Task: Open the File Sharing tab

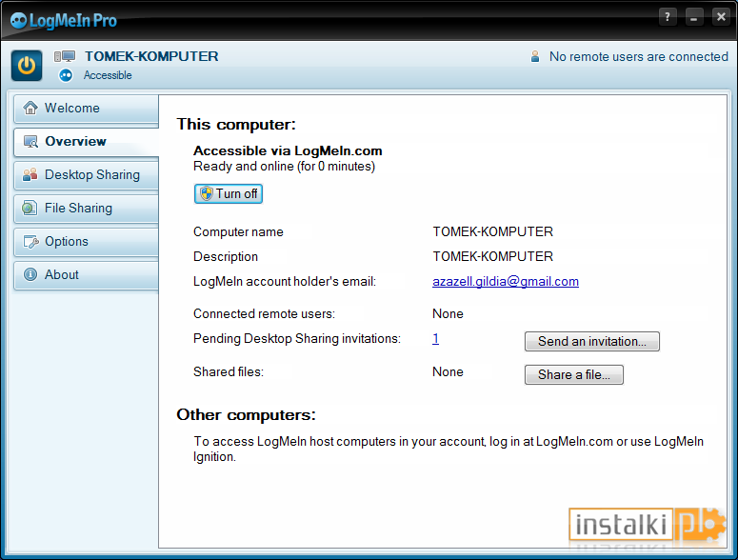Action: click(86, 208)
